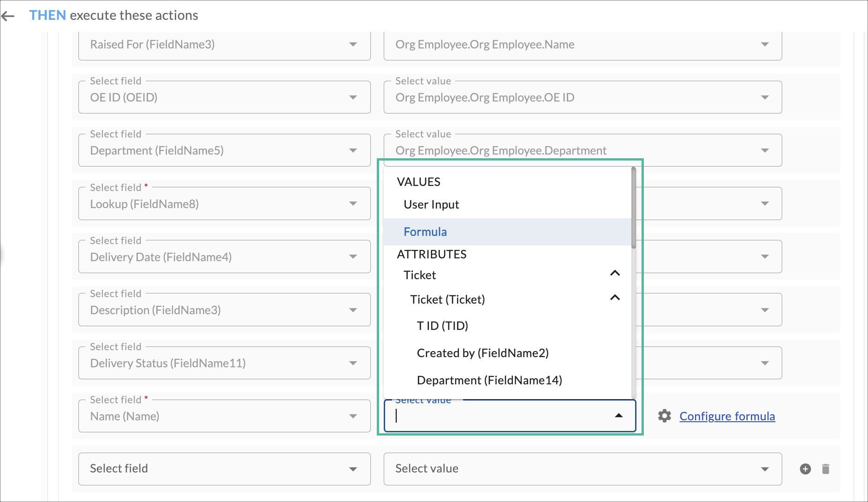The width and height of the screenshot is (868, 502).
Task: Pick Created by (FieldName2) attribute
Action: click(482, 353)
